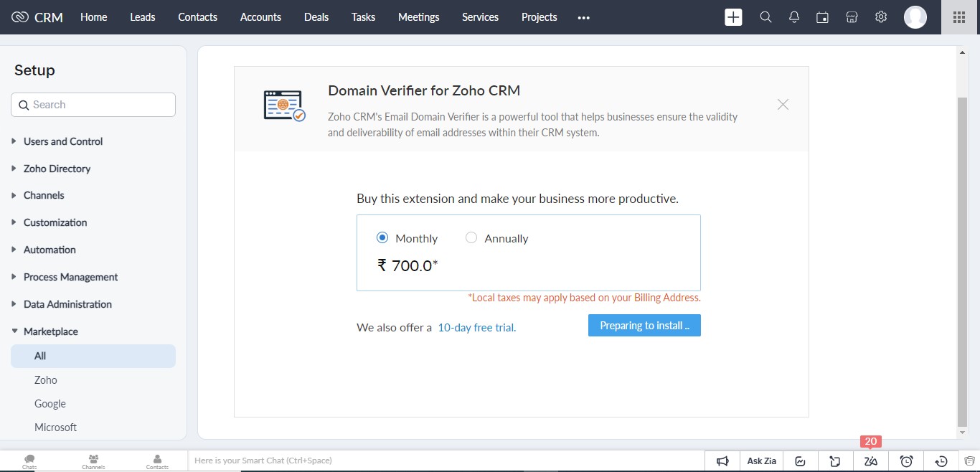980x472 pixels.
Task: Click the Zoho CRM logo
Action: (37, 17)
